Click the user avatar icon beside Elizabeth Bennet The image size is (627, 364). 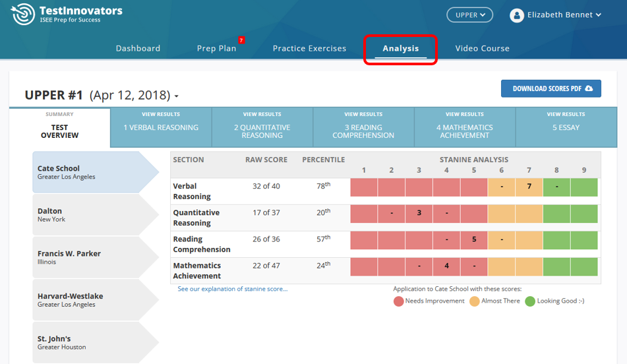coord(517,15)
